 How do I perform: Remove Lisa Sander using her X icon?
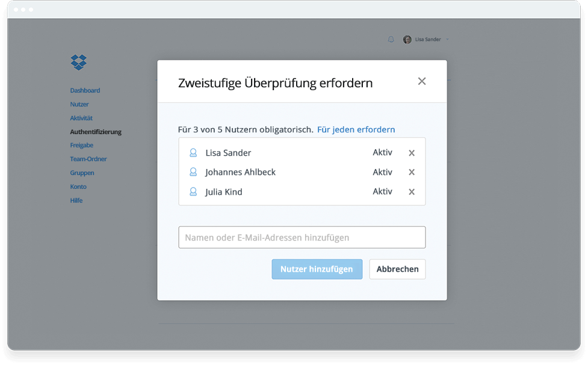click(x=412, y=153)
